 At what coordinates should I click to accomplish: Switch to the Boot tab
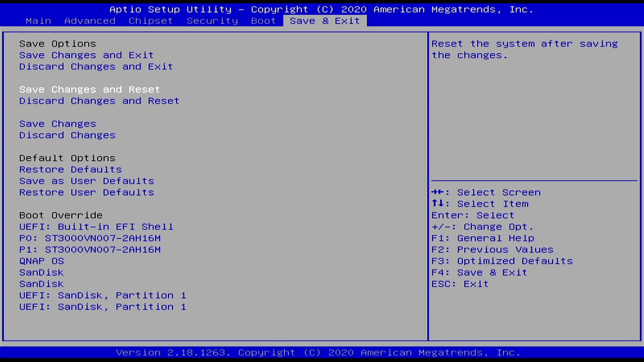pyautogui.click(x=263, y=21)
